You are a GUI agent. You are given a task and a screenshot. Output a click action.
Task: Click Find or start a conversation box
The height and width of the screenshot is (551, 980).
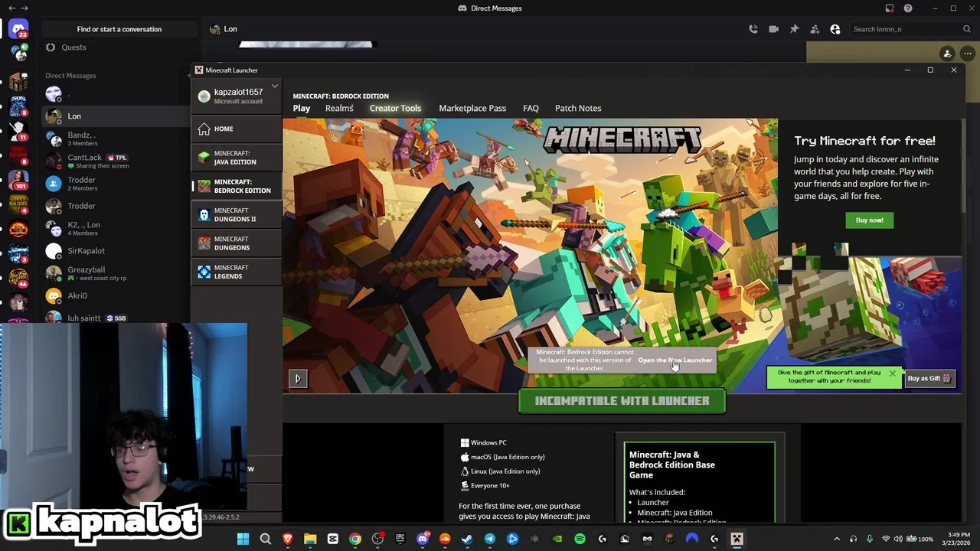(x=119, y=29)
